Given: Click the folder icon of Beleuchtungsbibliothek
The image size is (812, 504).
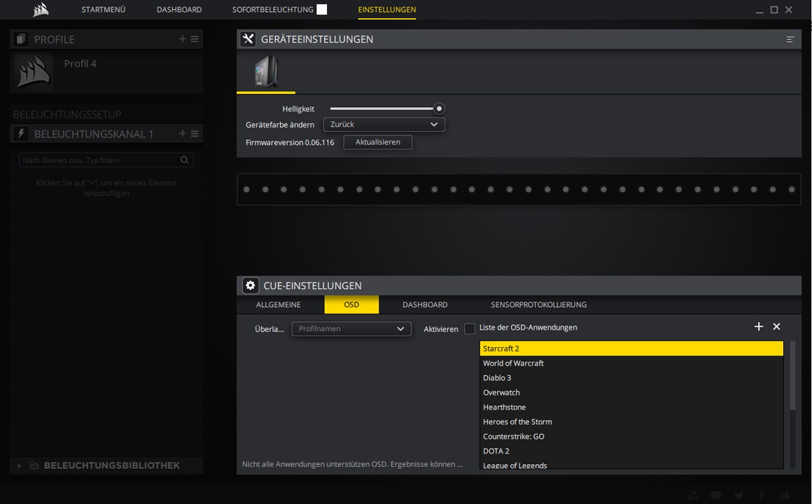Looking at the screenshot, I should click(x=34, y=465).
